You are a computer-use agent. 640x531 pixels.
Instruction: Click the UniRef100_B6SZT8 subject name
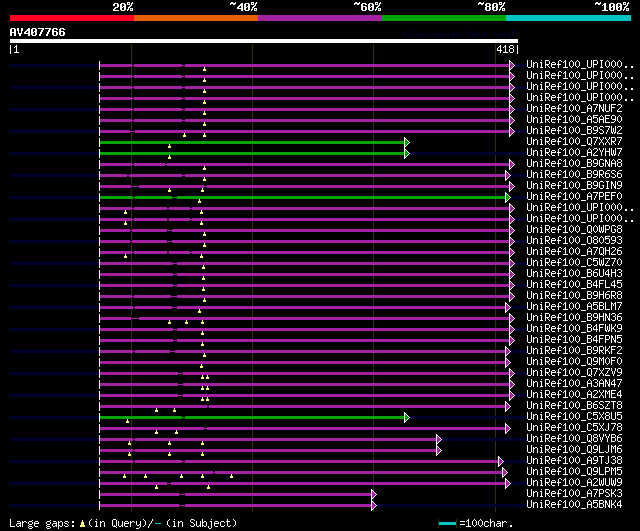click(x=574, y=406)
